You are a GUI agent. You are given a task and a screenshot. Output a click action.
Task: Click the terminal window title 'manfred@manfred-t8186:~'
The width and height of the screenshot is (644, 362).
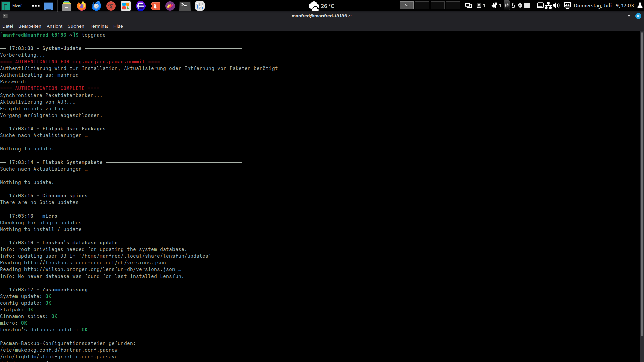click(x=321, y=16)
